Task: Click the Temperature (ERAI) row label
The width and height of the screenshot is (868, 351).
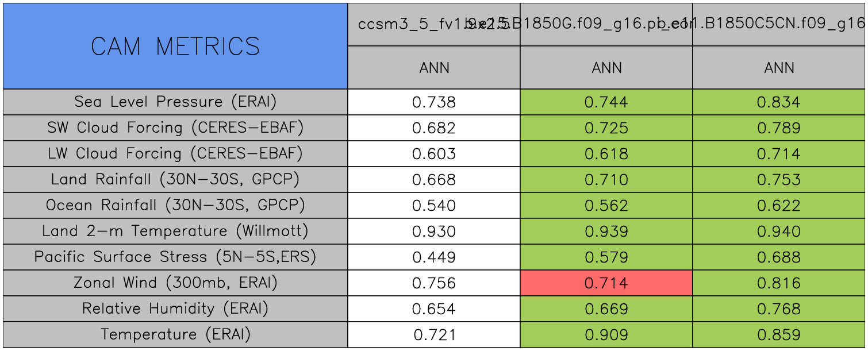Action: click(175, 335)
